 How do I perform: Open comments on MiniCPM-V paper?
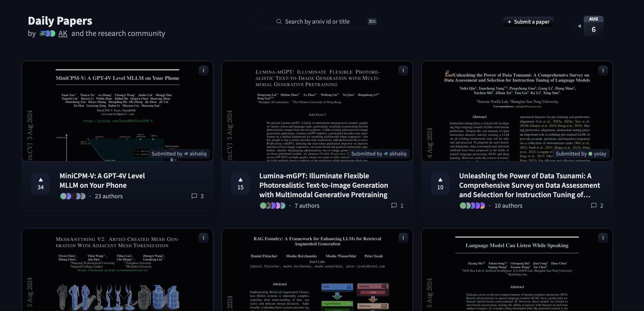(x=197, y=196)
